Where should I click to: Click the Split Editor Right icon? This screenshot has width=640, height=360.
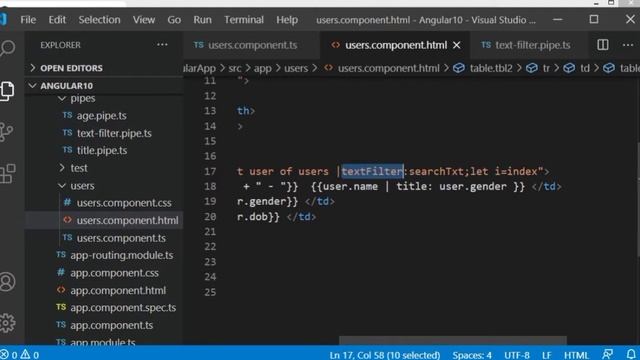[x=602, y=45]
